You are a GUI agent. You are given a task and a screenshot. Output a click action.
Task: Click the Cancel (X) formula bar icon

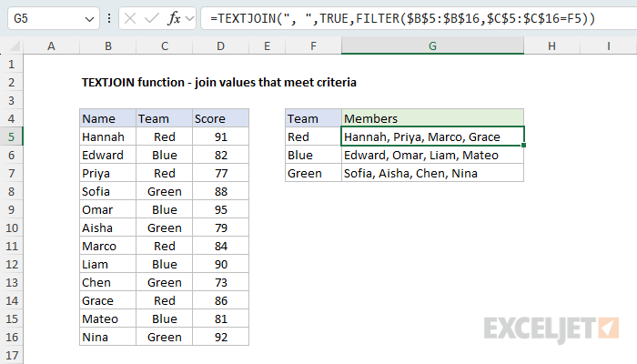tap(130, 18)
